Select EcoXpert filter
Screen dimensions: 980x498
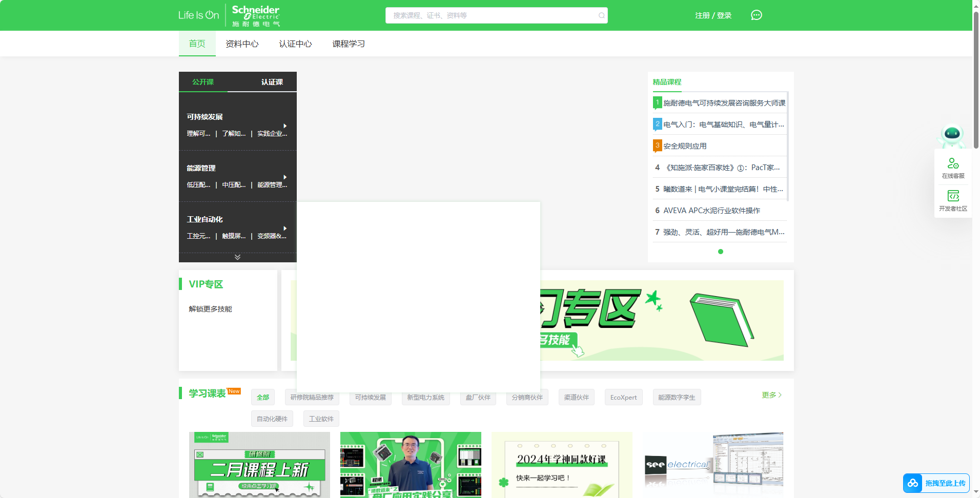click(x=624, y=397)
